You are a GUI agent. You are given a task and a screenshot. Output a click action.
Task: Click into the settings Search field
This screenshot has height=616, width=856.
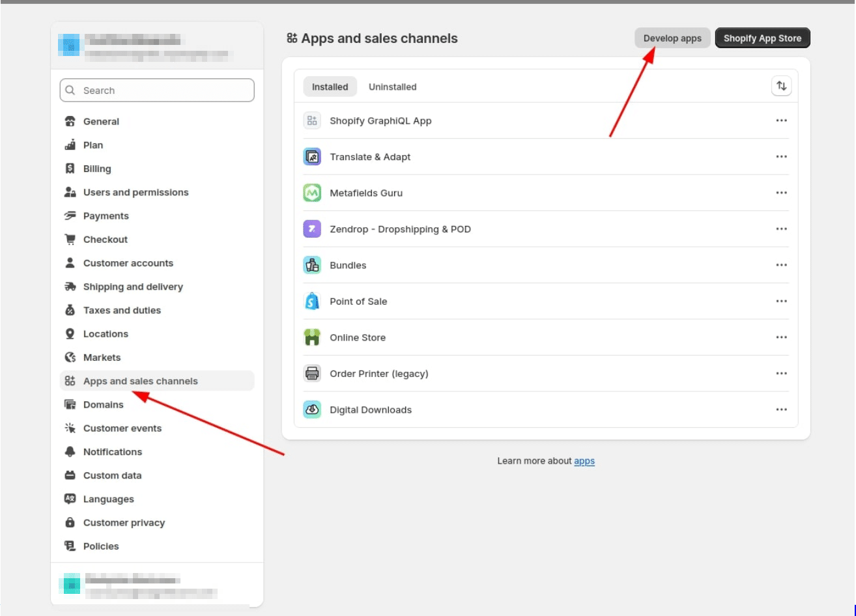pyautogui.click(x=157, y=91)
